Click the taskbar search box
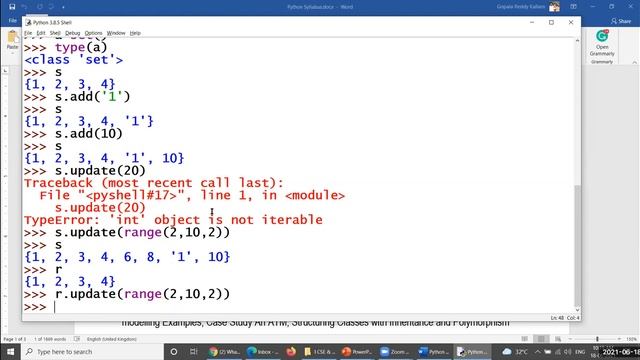 pos(92,351)
